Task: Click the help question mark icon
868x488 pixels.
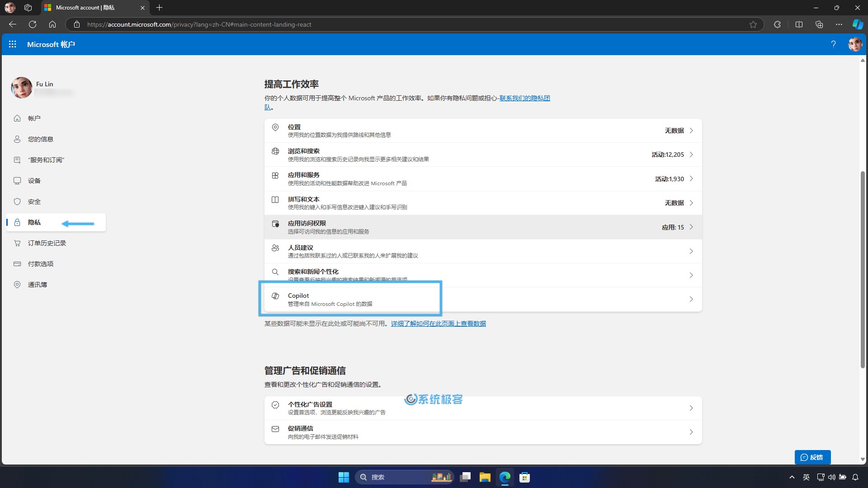Action: pos(833,44)
